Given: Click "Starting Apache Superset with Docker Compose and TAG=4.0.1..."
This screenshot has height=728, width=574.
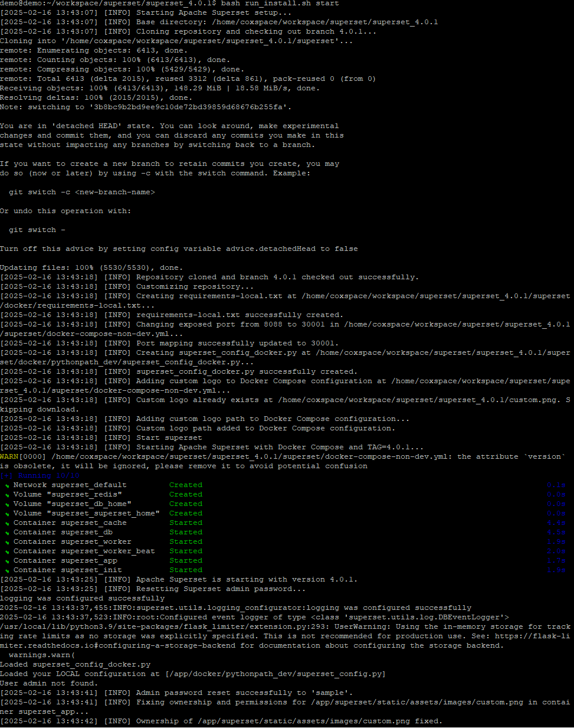Looking at the screenshot, I should click(280, 448).
